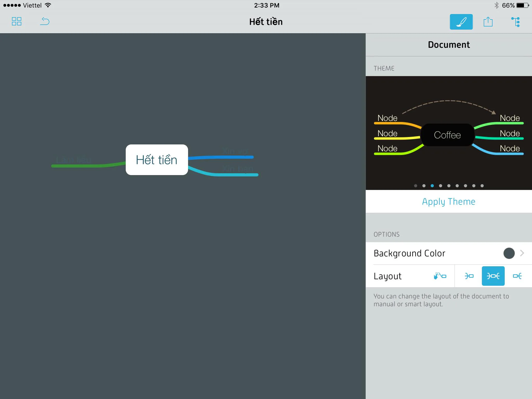The width and height of the screenshot is (532, 399).
Task: Tap the Hết tiền document title
Action: click(266, 22)
